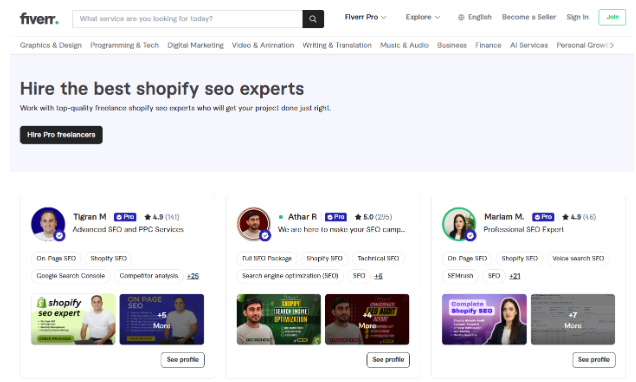
Task: Click Athar R name
Action: pyautogui.click(x=302, y=217)
